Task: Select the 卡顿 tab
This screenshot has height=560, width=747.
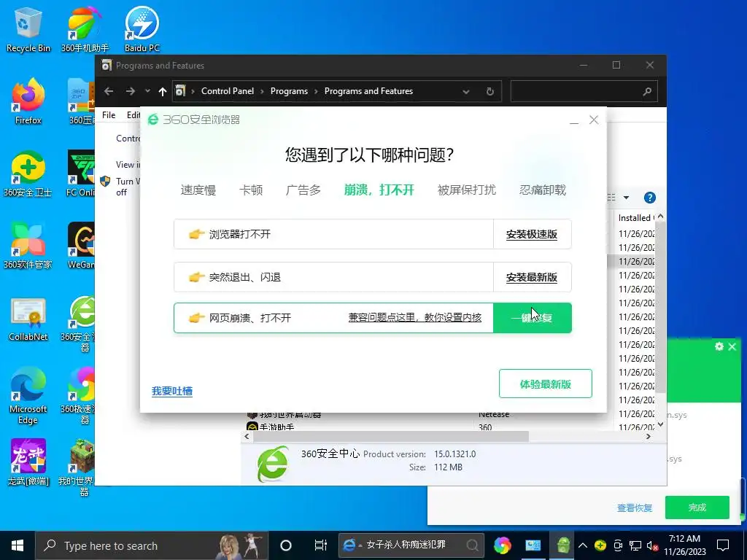Action: pyautogui.click(x=251, y=190)
